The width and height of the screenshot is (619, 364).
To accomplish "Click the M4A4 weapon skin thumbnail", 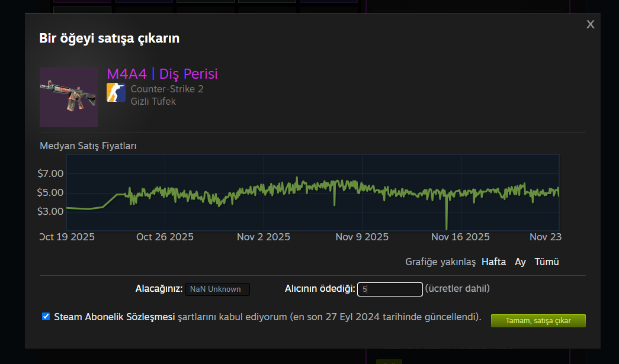I will click(x=69, y=97).
